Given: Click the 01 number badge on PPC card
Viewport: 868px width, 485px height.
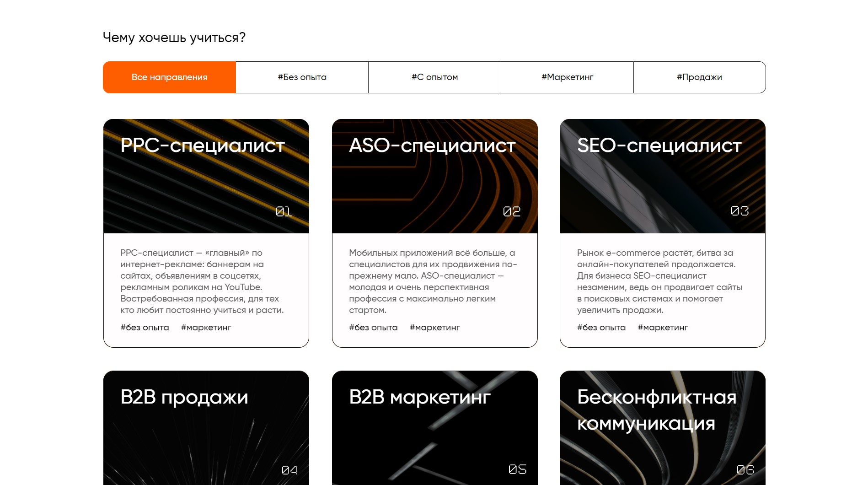Looking at the screenshot, I should click(x=284, y=211).
